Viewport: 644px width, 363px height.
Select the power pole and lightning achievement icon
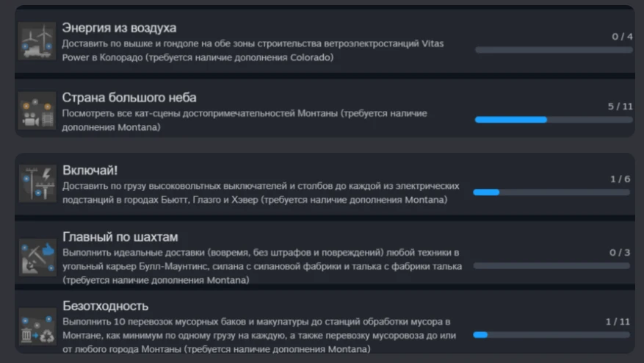point(37,184)
